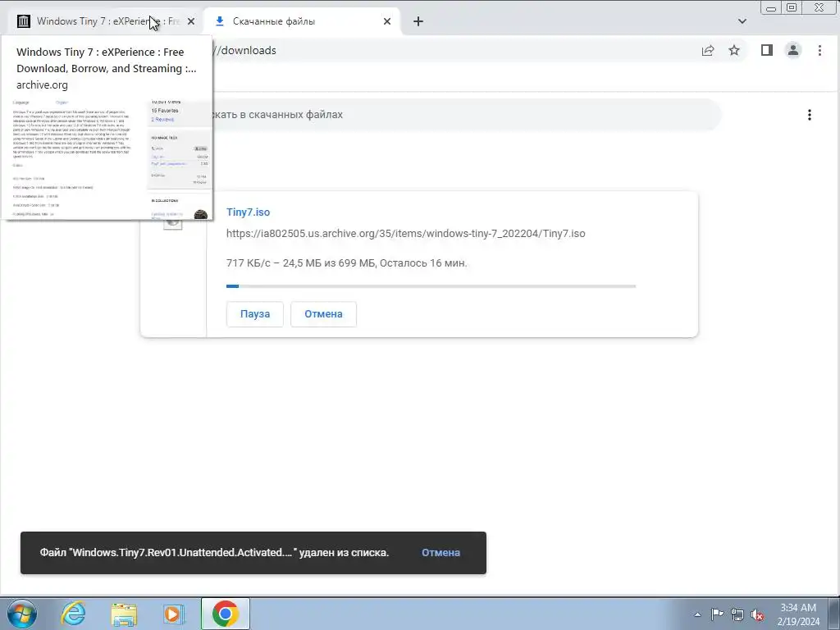
Task: Click the muted volume tray icon
Action: click(x=757, y=614)
